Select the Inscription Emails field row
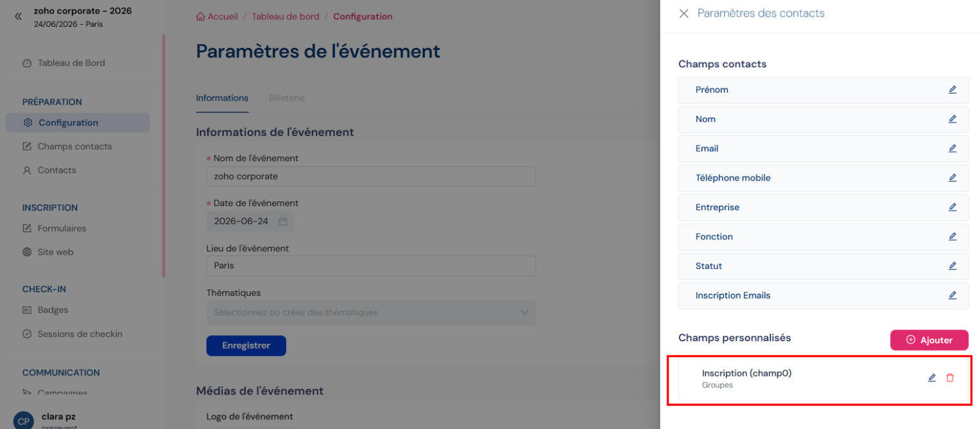This screenshot has width=980, height=429. click(x=823, y=296)
